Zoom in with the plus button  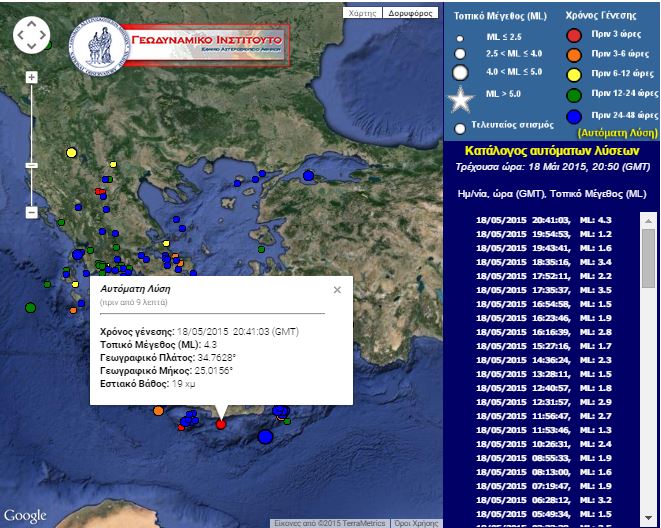(32, 77)
